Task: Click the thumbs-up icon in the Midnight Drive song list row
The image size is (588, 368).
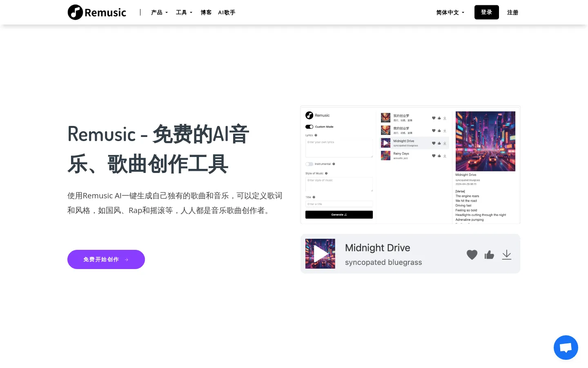Action: tap(439, 143)
